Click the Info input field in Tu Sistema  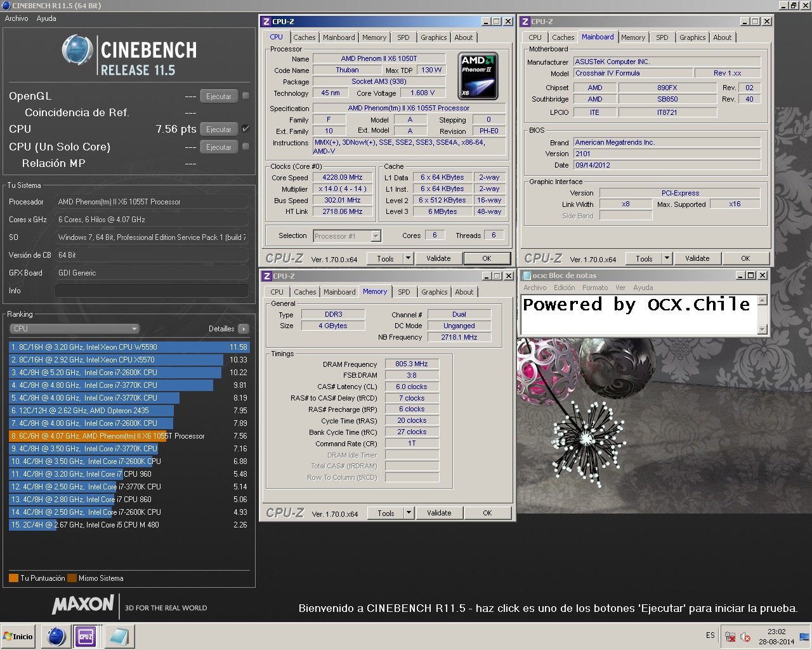(x=152, y=291)
